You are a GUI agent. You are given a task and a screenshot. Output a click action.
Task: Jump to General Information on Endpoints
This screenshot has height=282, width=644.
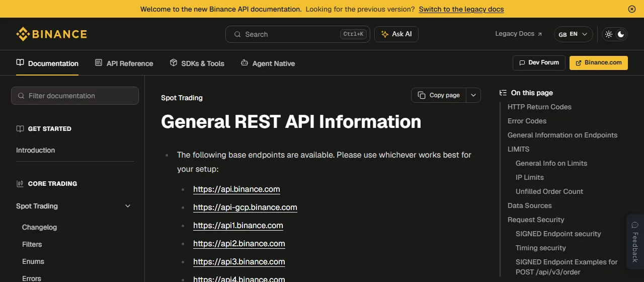pyautogui.click(x=562, y=135)
